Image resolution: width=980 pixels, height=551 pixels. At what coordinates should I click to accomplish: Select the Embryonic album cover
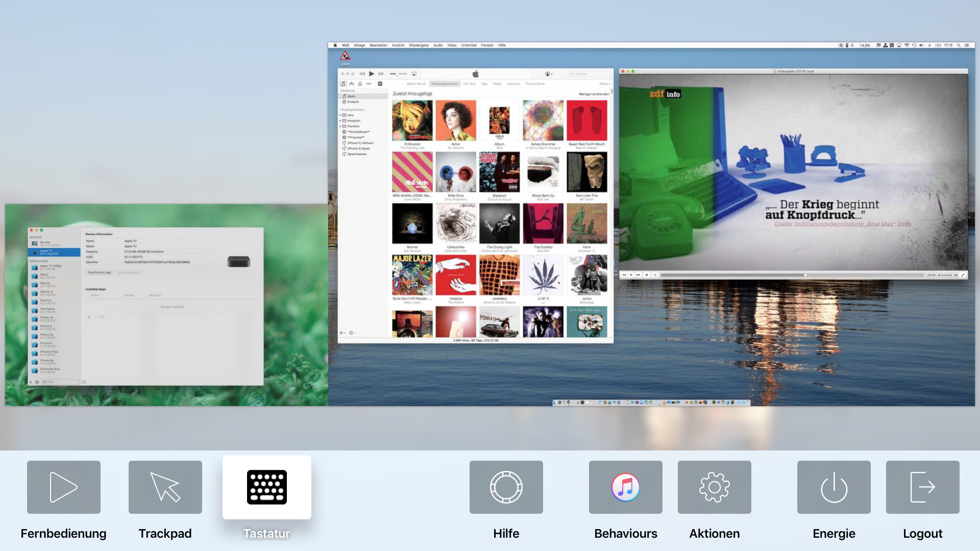[x=412, y=120]
